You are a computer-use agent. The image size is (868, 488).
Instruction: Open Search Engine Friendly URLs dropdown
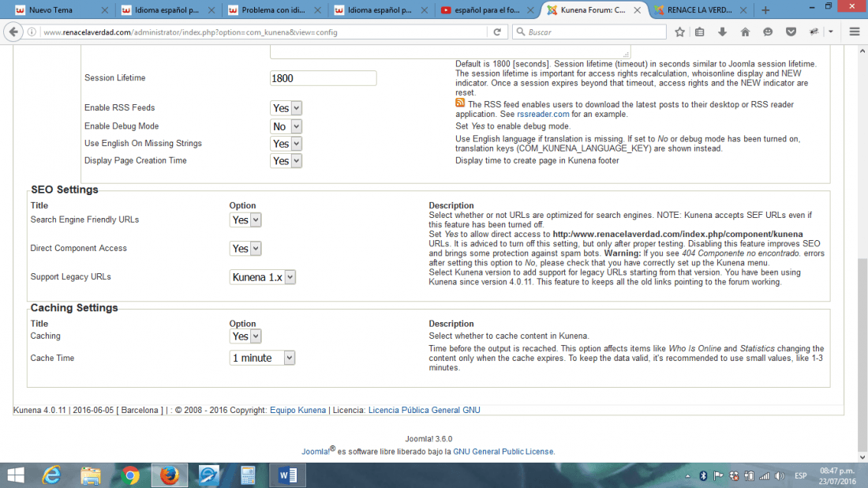tap(245, 220)
